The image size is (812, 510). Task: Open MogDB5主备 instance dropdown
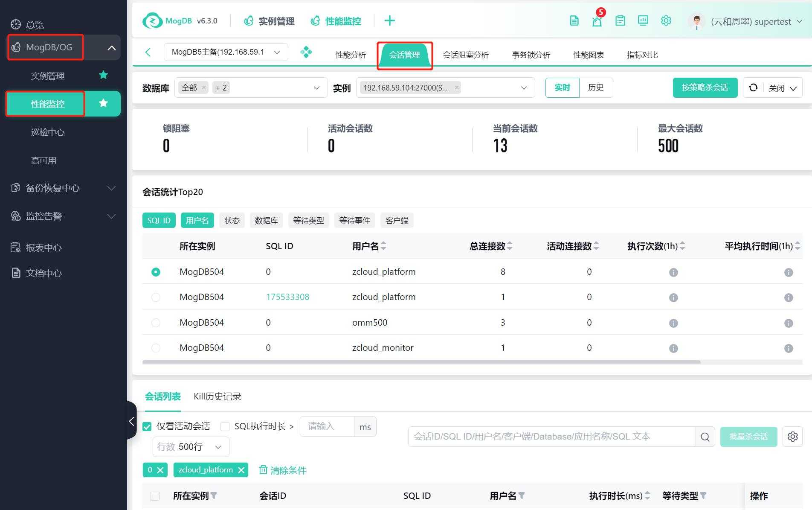226,52
